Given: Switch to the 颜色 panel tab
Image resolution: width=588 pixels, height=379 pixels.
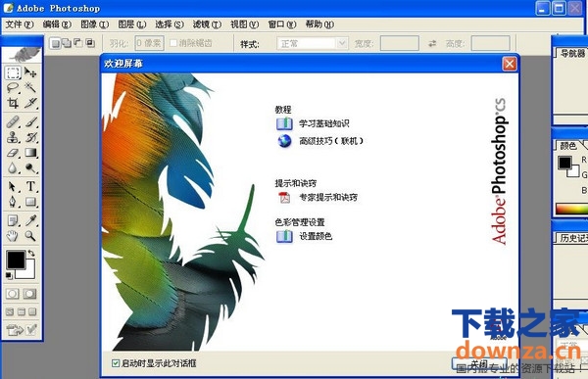Looking at the screenshot, I should click(567, 146).
